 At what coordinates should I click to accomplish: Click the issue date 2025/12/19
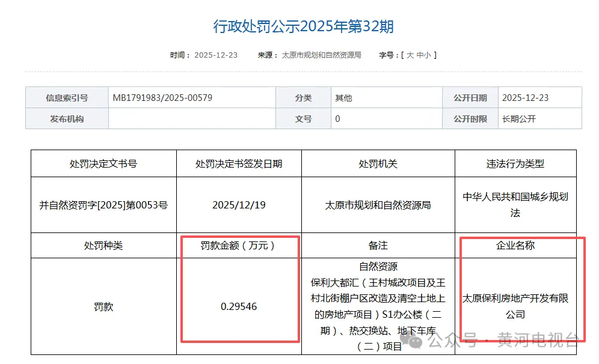[239, 205]
